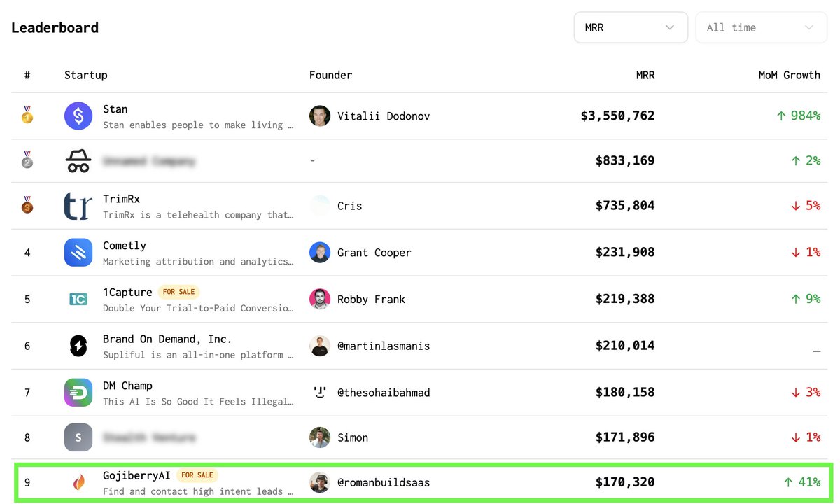Click the TrimRx tr logo
840x504 pixels.
[x=78, y=206]
